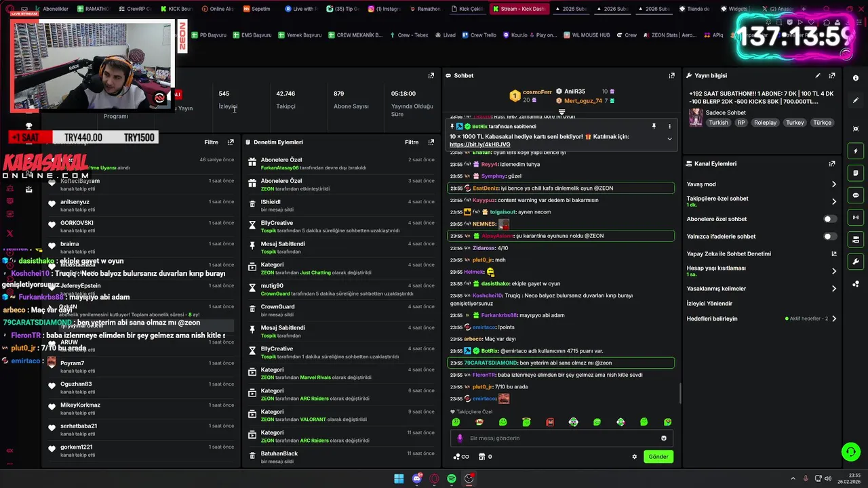Pop out the Sohbet chat panel
Viewport: 868px width, 488px height.
click(x=671, y=76)
